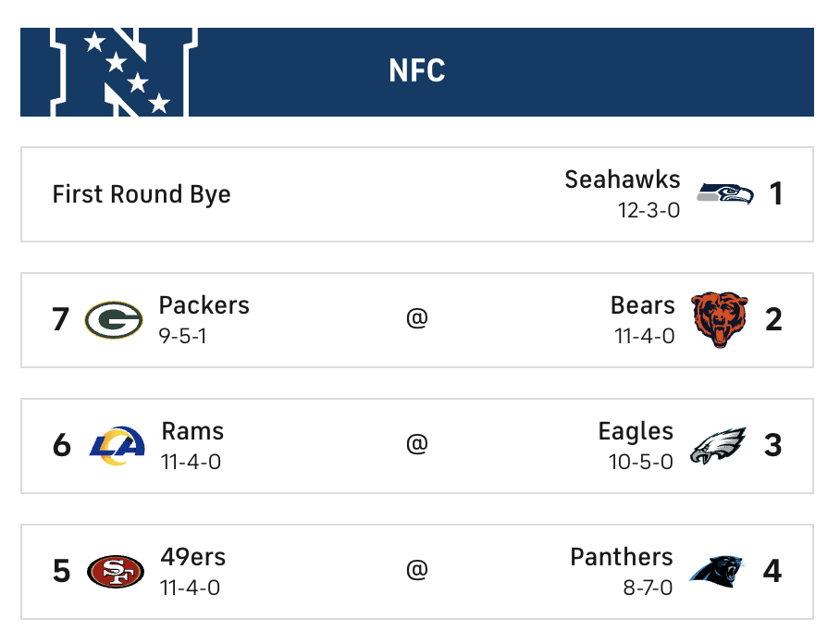Click the San Francisco 49ers logo
840x644 pixels.
[x=115, y=571]
